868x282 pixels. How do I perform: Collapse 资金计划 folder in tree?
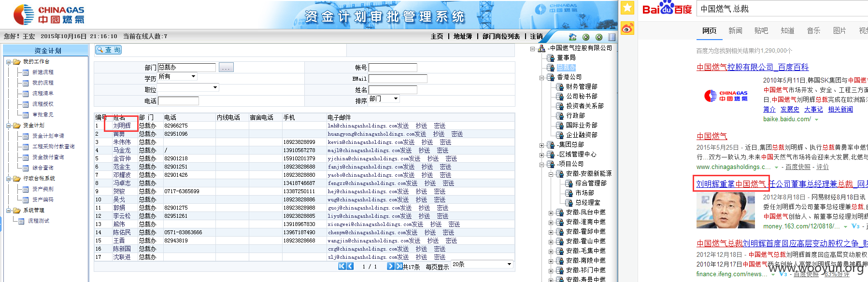[x=8, y=126]
